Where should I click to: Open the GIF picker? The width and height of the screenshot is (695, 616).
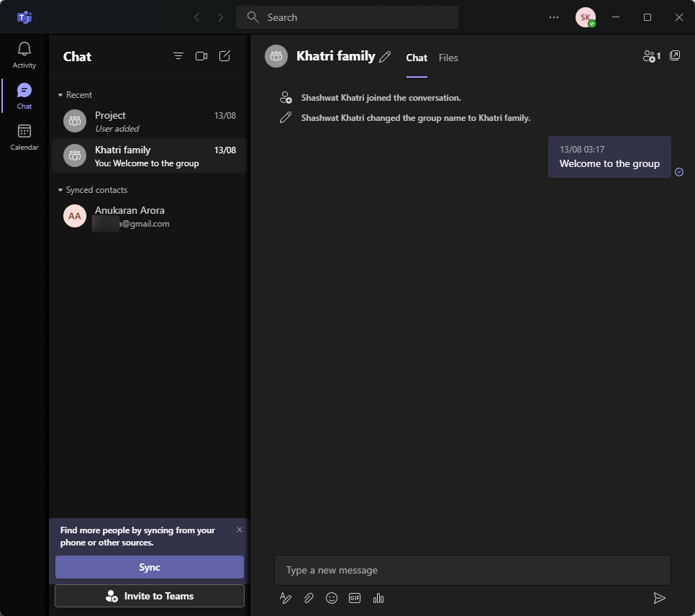coord(355,598)
